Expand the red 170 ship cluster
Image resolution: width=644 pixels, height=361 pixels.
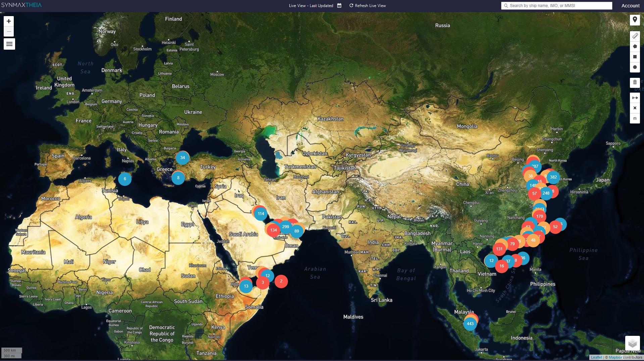(x=540, y=216)
